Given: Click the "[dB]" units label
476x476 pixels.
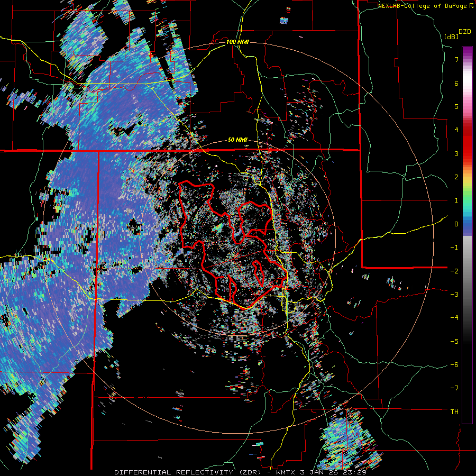Looking at the screenshot, I should pos(451,36).
